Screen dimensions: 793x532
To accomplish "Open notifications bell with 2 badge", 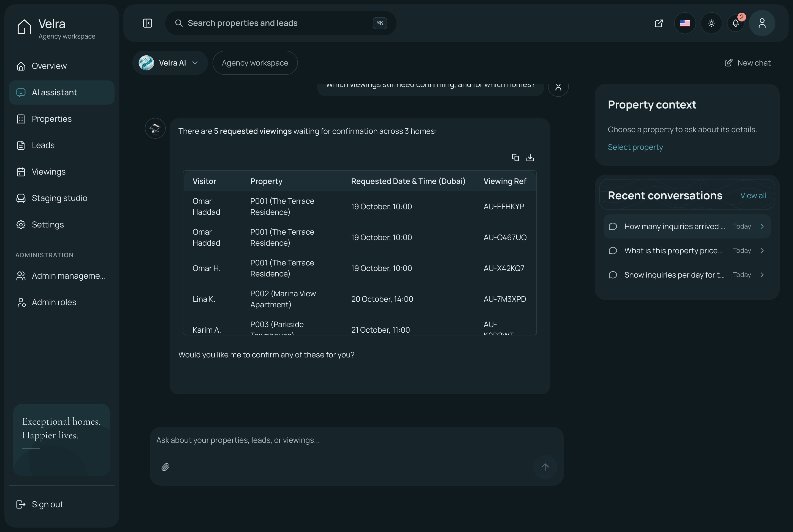I will click(x=736, y=23).
